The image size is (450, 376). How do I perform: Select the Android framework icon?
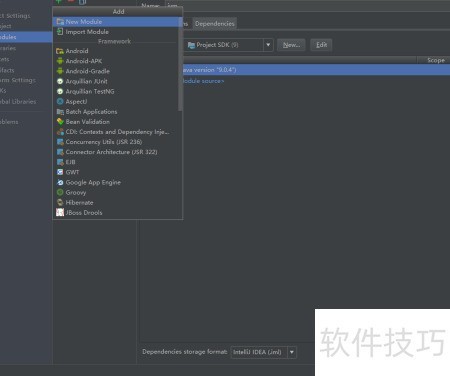60,51
